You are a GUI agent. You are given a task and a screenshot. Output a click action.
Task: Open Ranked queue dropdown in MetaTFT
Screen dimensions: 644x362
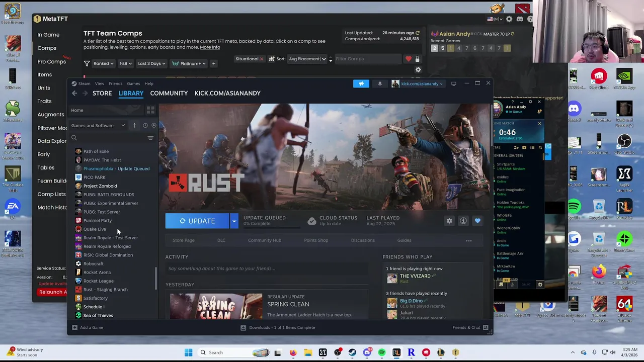click(x=104, y=63)
